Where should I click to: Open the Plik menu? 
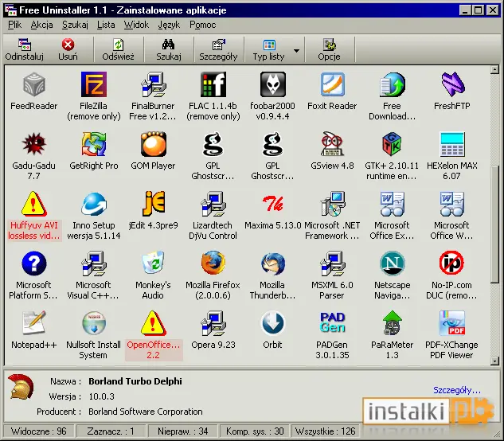pyautogui.click(x=14, y=25)
